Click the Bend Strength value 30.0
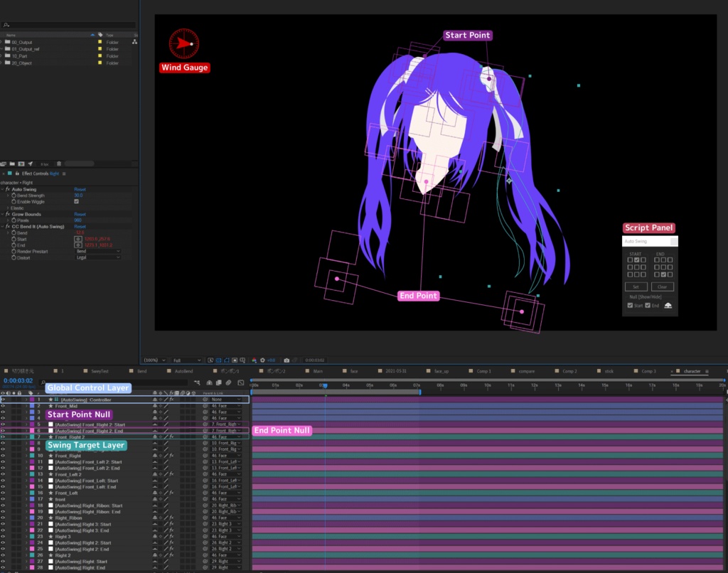This screenshot has width=728, height=573. [78, 196]
